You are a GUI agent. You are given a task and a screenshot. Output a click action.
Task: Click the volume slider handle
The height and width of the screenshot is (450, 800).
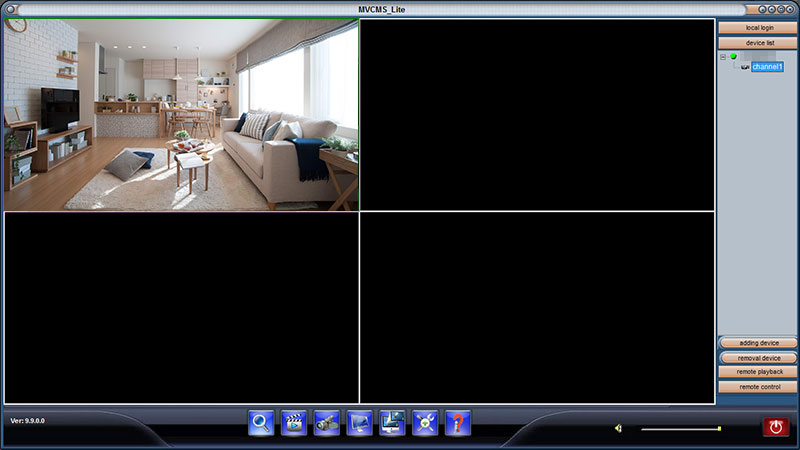719,429
